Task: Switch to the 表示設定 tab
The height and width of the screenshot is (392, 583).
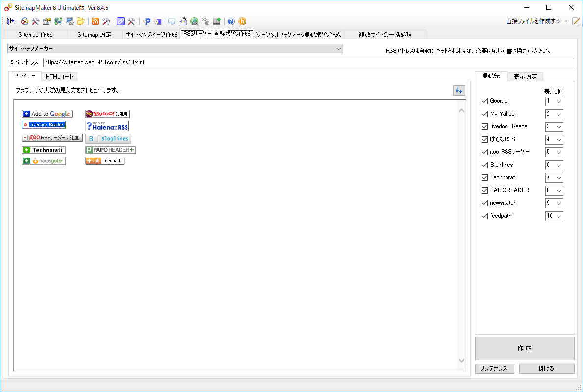Action: click(525, 76)
